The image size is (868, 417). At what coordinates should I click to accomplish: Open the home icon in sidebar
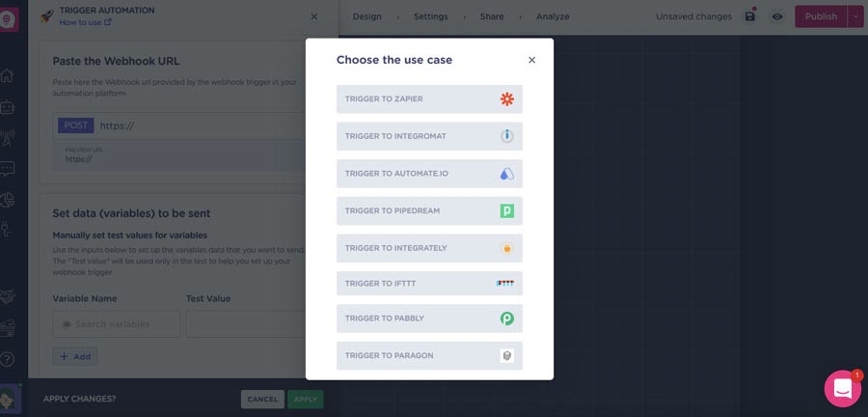(7, 75)
